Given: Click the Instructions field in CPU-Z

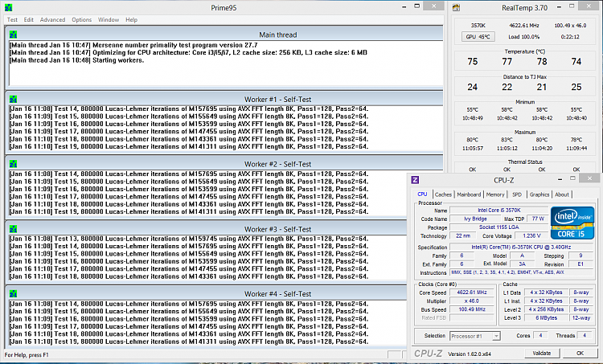Looking at the screenshot, I should (x=521, y=272).
